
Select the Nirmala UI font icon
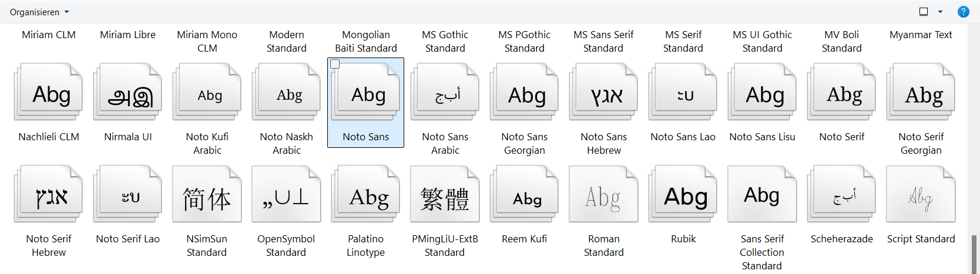pyautogui.click(x=128, y=94)
